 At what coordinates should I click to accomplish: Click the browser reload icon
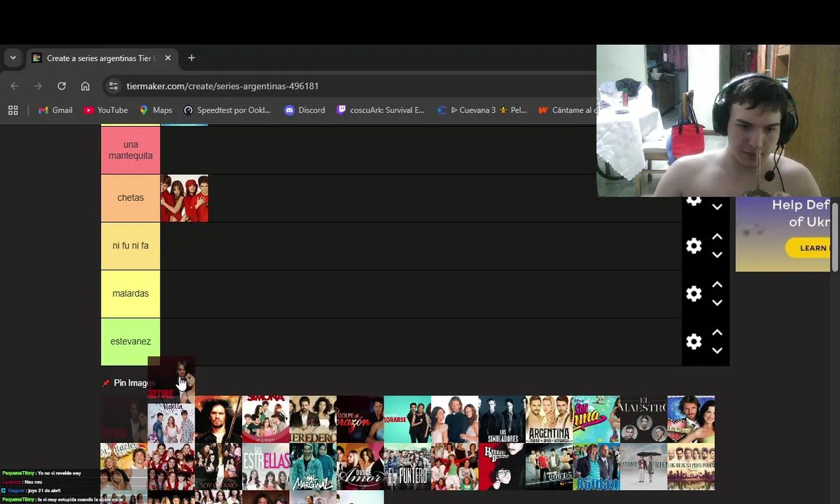point(62,86)
